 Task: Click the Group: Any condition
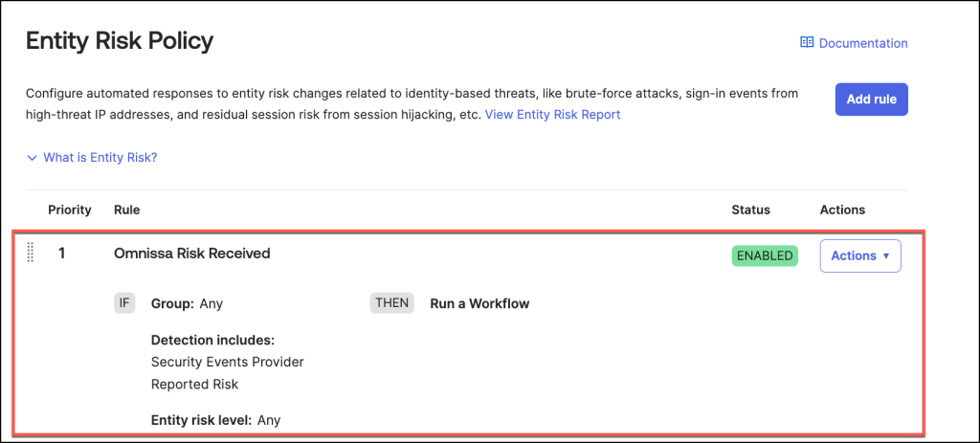(x=187, y=303)
